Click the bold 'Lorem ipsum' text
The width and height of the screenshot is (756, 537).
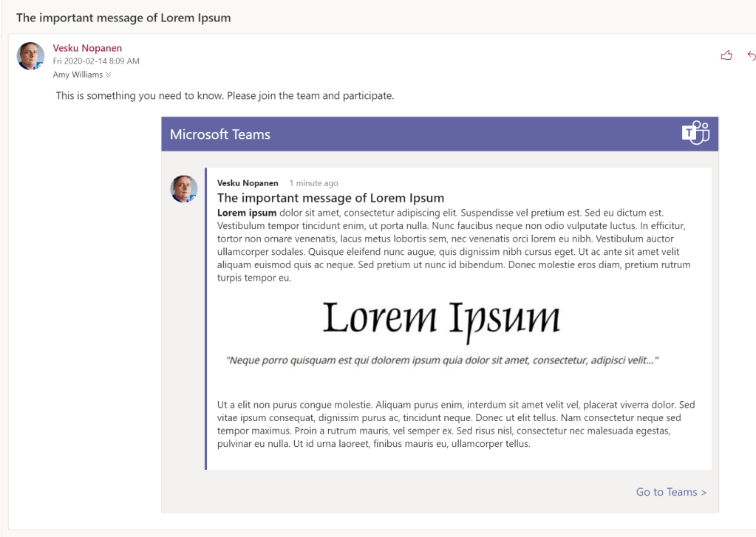(247, 213)
